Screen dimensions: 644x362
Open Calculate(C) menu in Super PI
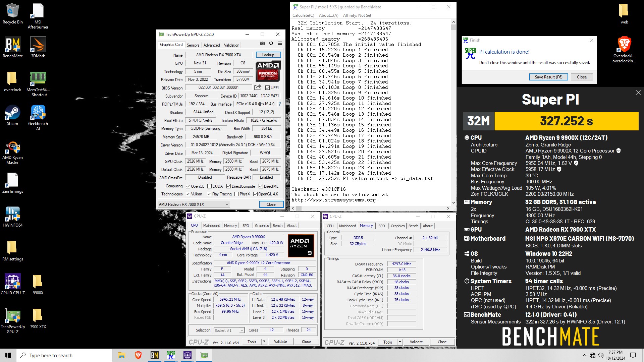(303, 15)
